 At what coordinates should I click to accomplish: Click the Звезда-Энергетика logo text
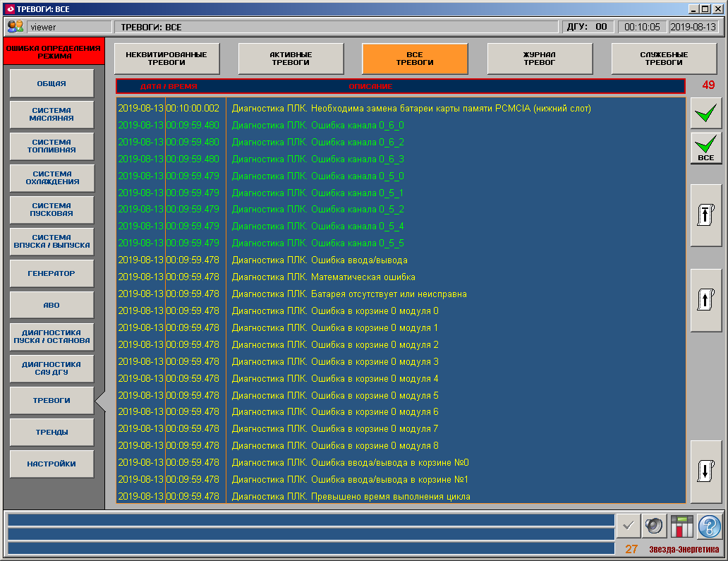point(684,550)
